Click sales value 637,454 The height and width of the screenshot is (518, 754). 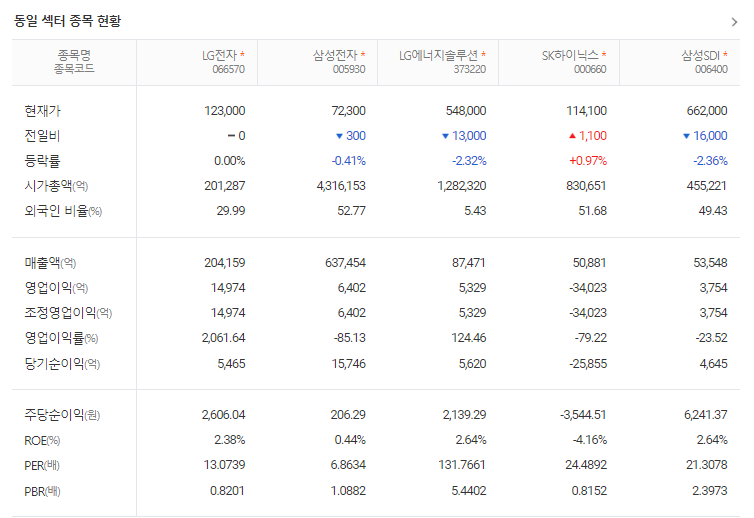pyautogui.click(x=345, y=263)
